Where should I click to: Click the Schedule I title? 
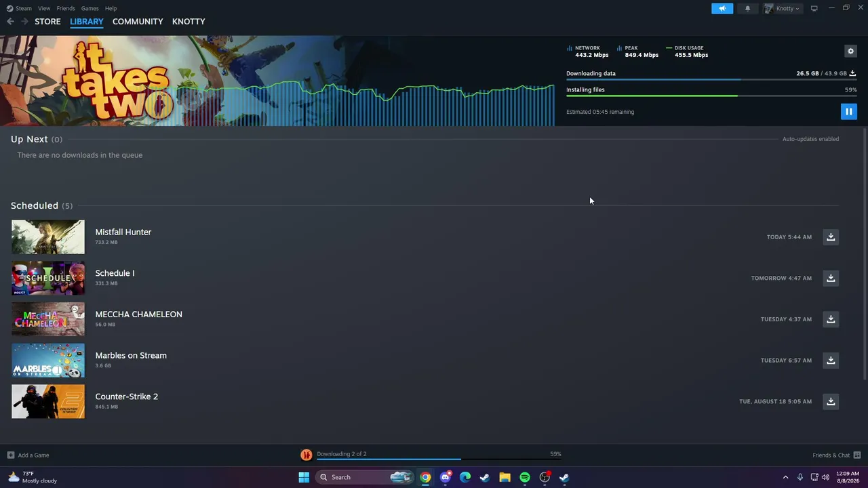[x=115, y=273]
